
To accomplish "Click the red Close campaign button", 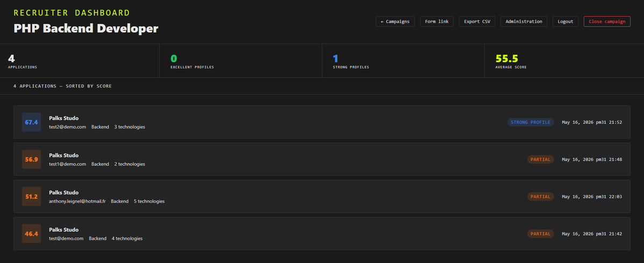I will (607, 21).
